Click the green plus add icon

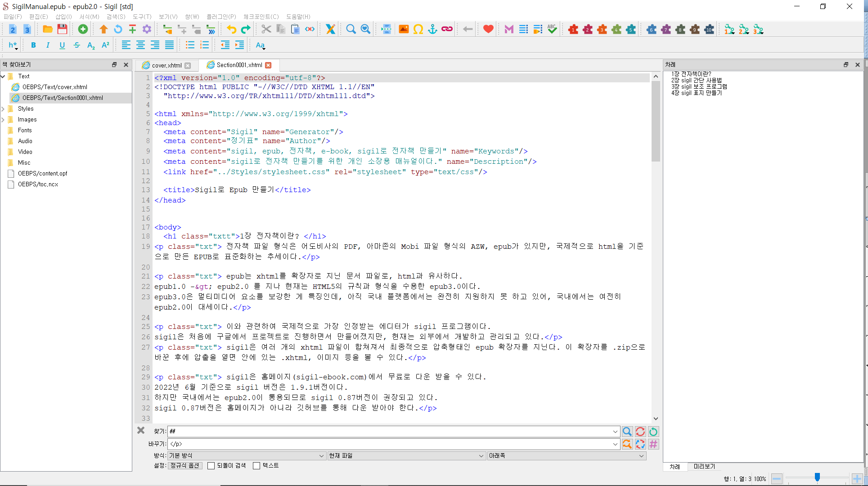coord(83,30)
